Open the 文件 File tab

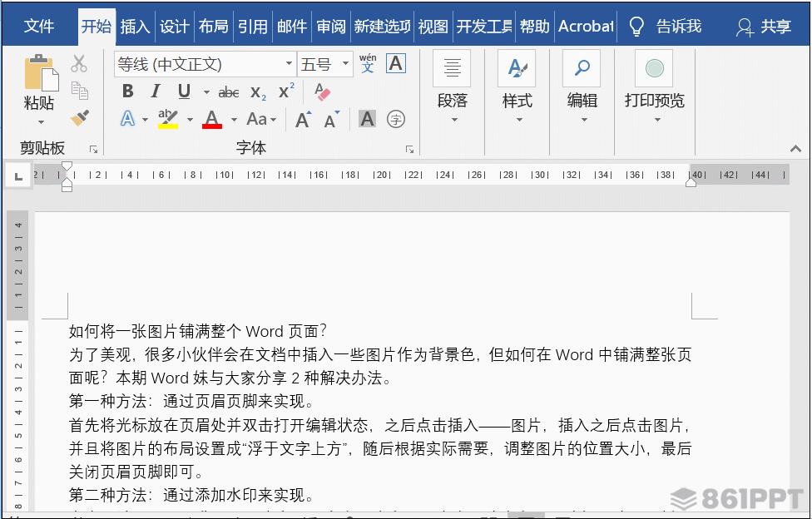pyautogui.click(x=39, y=27)
